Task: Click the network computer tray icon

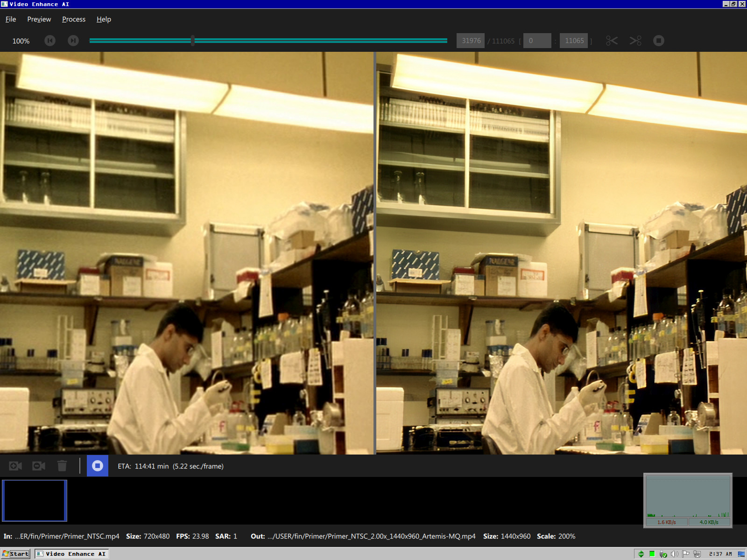Action: coord(697,554)
